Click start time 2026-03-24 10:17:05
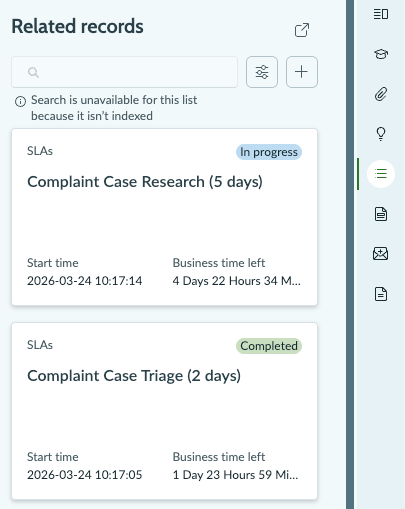 click(85, 475)
